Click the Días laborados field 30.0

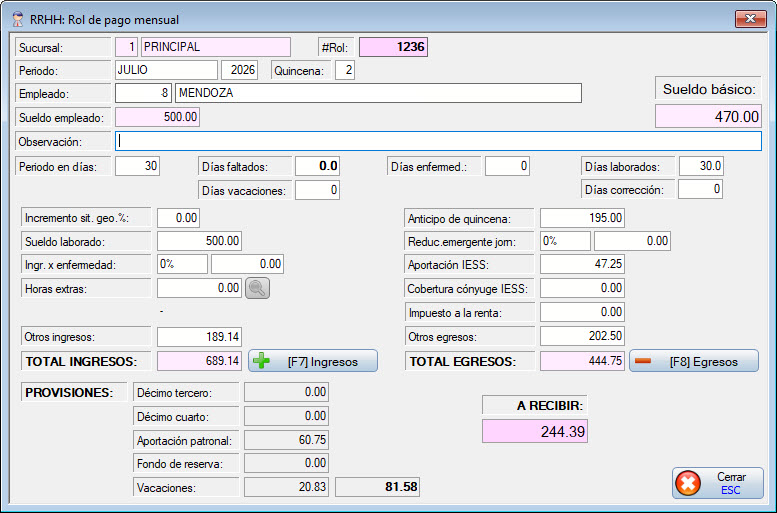(x=701, y=166)
